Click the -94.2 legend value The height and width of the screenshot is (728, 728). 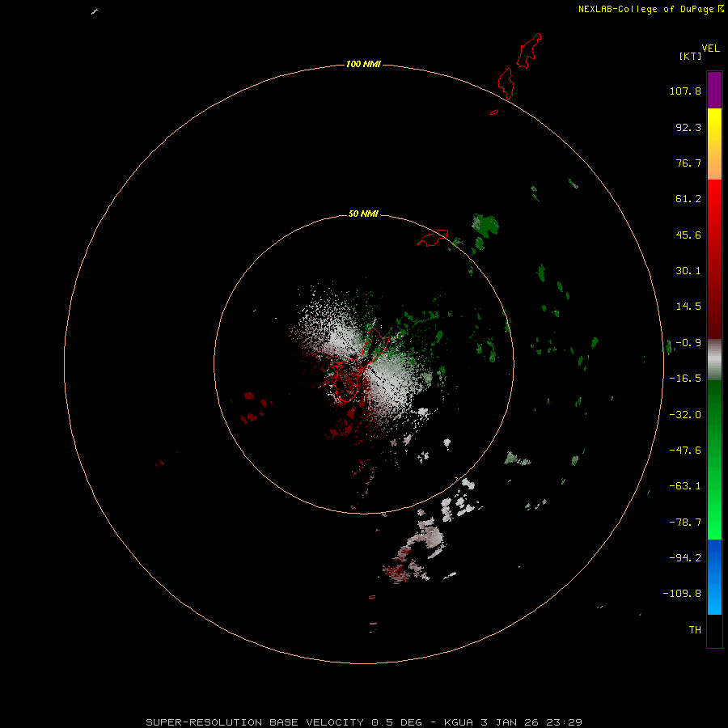click(x=685, y=557)
